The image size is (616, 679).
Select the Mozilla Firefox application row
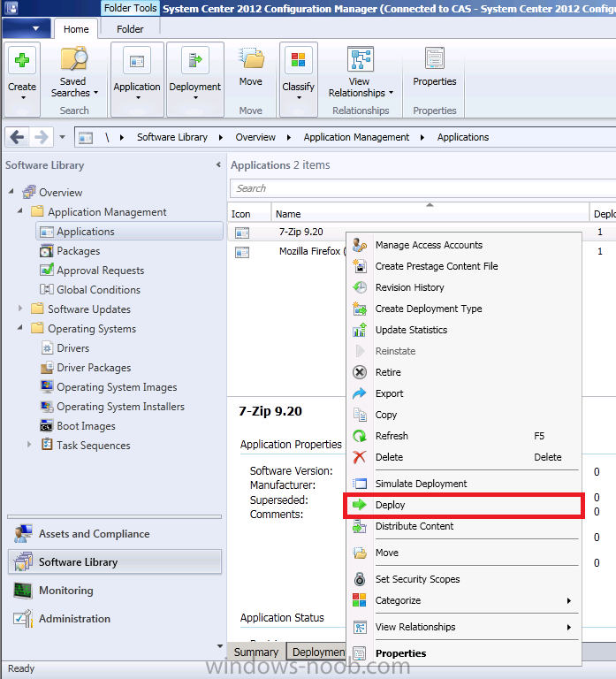point(287,252)
